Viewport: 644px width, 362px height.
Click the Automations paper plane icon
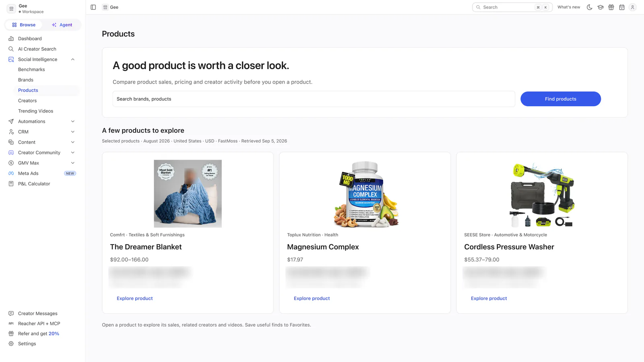[x=11, y=121]
